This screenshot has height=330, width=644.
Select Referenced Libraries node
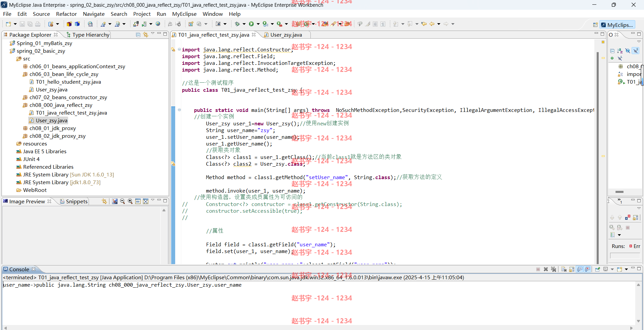[x=45, y=167]
